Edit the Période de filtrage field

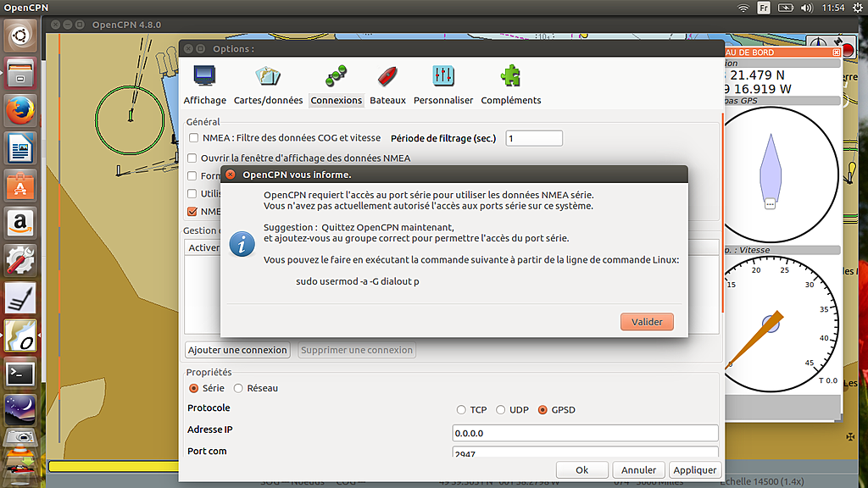[534, 138]
